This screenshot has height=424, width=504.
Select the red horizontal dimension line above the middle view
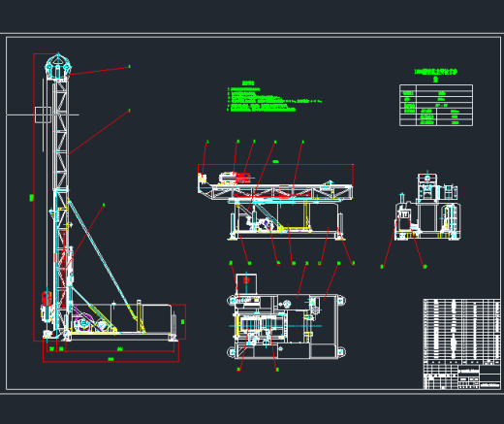[x=275, y=165]
